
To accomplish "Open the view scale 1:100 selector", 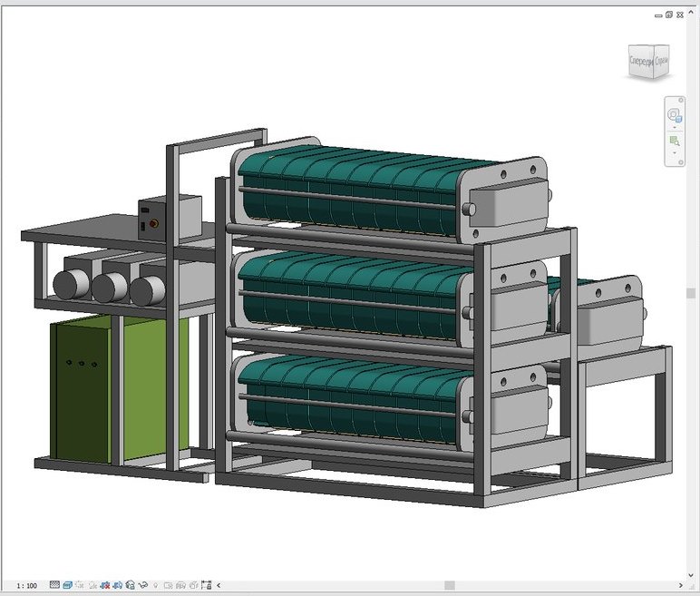I will pyautogui.click(x=26, y=586).
